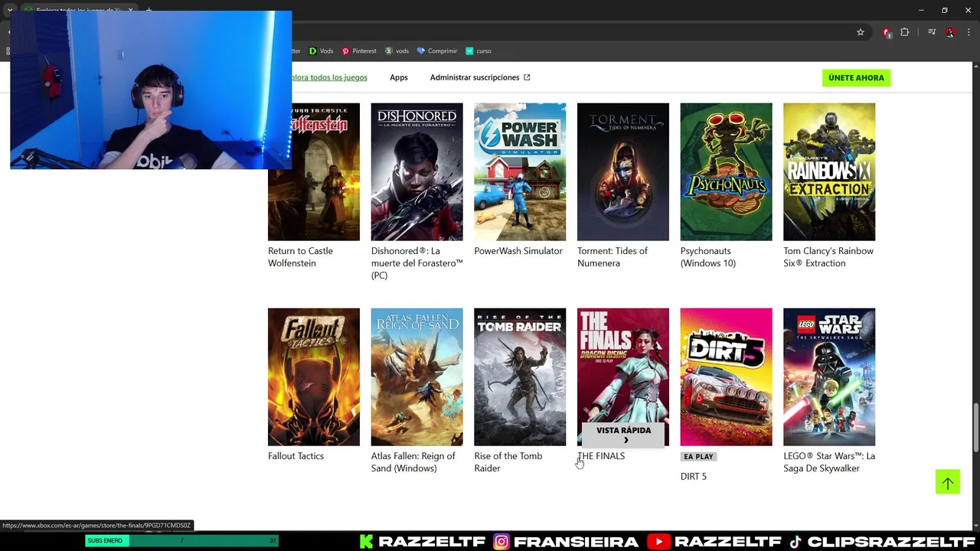
Task: Click THE FINALS title text
Action: coord(601,456)
